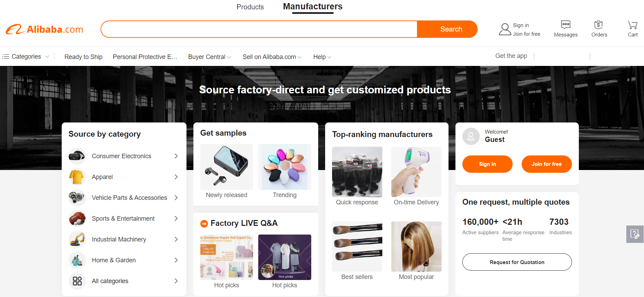Open the feedback survey icon on right edge
This screenshot has height=297, width=644.
pyautogui.click(x=635, y=234)
